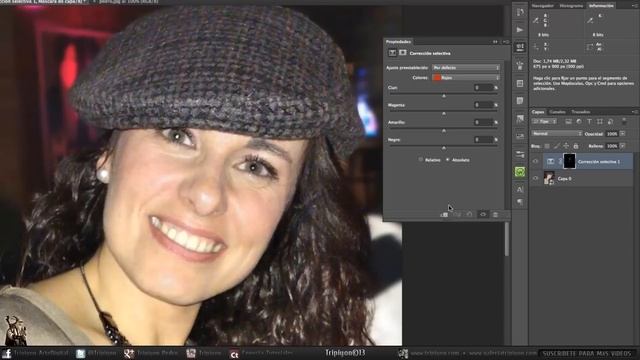Click the Magenta slider handle
The width and height of the screenshot is (640, 360).
point(444,113)
